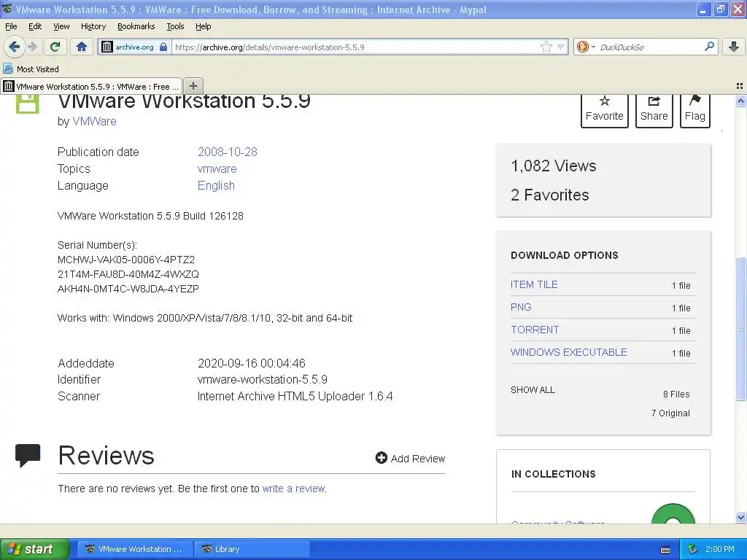This screenshot has width=747, height=560.
Task: Open the Tools menu
Action: click(175, 26)
